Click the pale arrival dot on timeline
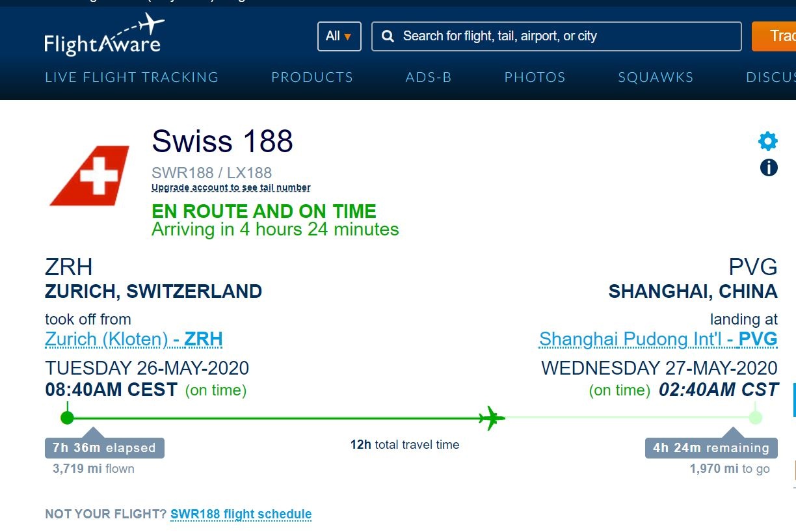Screen dimensions: 796x532 [755, 418]
